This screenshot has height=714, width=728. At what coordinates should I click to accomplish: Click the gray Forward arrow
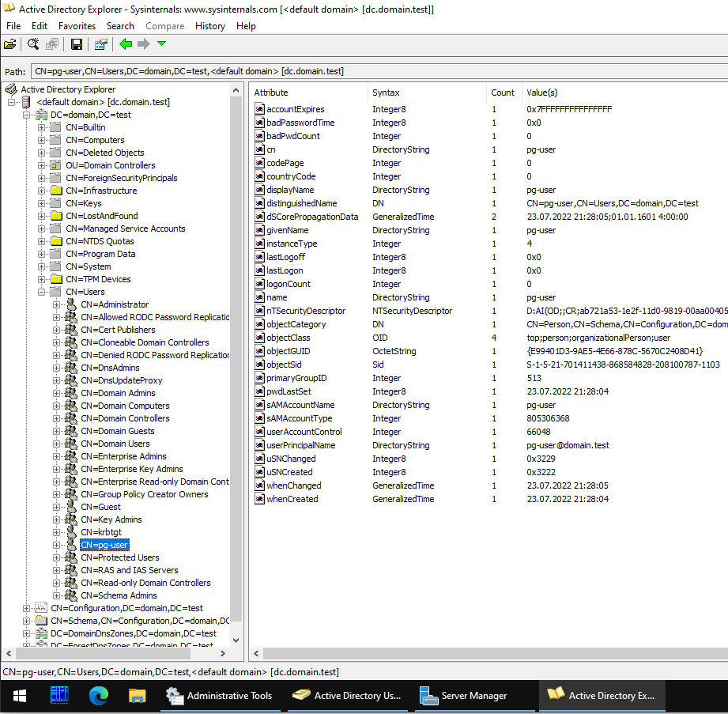(143, 44)
